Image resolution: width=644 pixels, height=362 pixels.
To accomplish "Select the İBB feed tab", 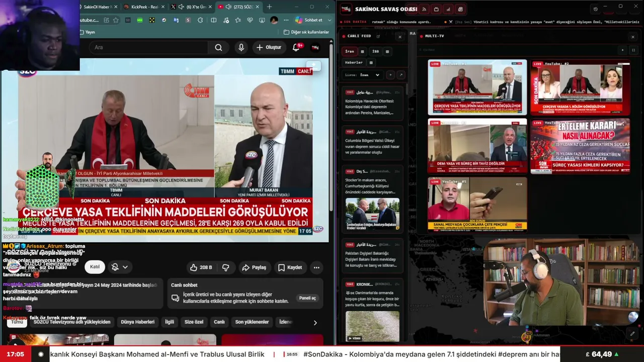I will 375,51.
